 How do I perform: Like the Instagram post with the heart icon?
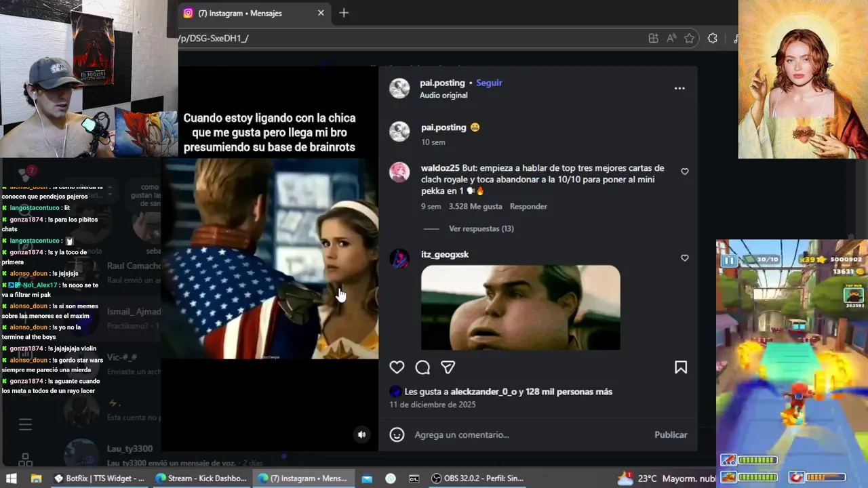click(397, 367)
